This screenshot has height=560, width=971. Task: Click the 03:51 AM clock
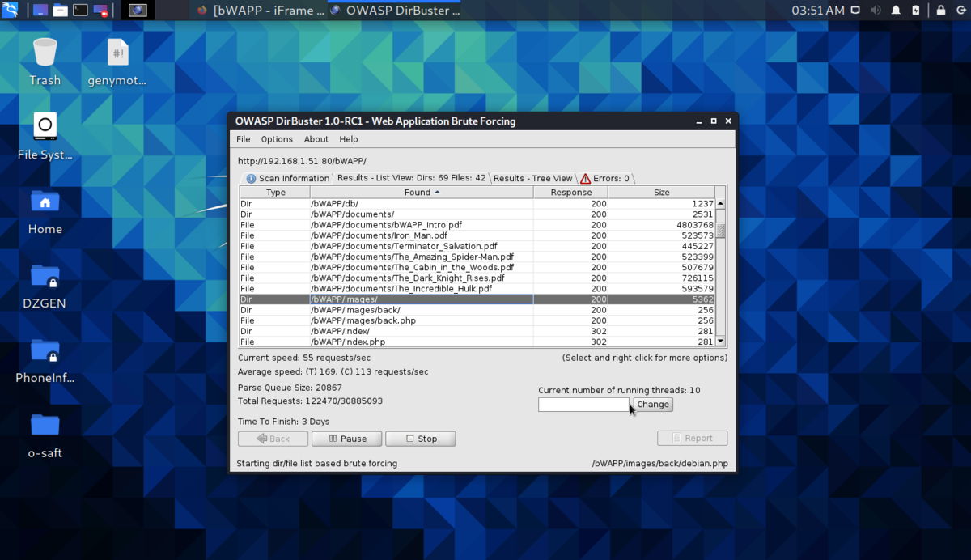coord(818,11)
